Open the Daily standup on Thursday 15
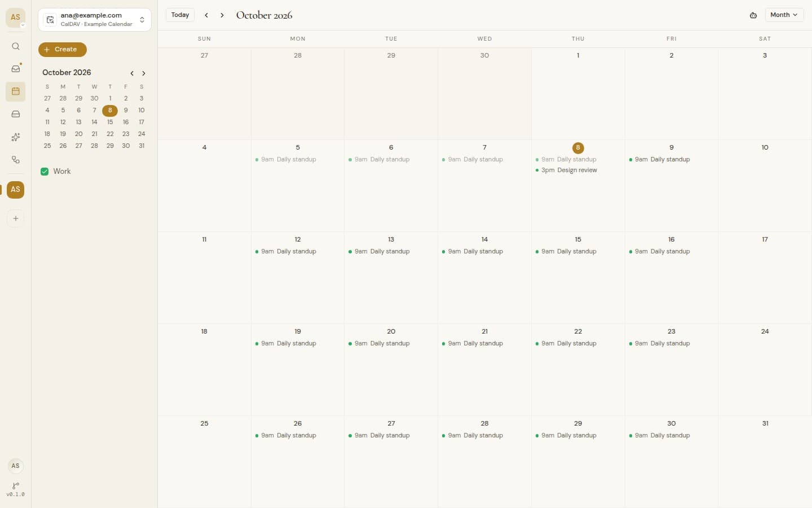The width and height of the screenshot is (812, 508). [577, 252]
